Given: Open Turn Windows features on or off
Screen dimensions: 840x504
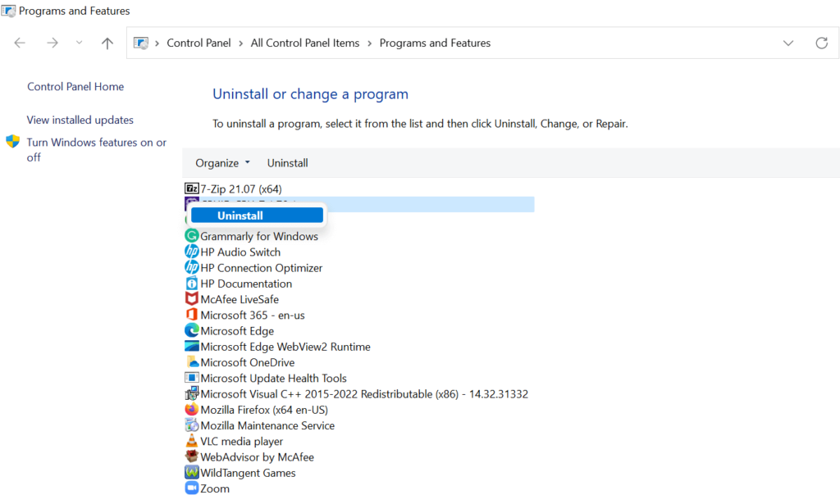Looking at the screenshot, I should [x=97, y=149].
